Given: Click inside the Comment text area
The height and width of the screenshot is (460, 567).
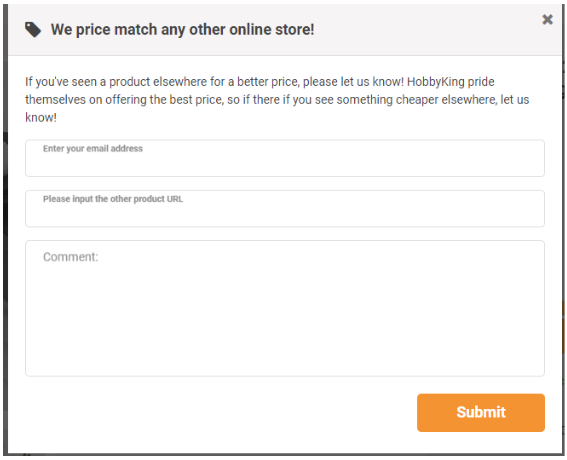Looking at the screenshot, I should tap(285, 308).
